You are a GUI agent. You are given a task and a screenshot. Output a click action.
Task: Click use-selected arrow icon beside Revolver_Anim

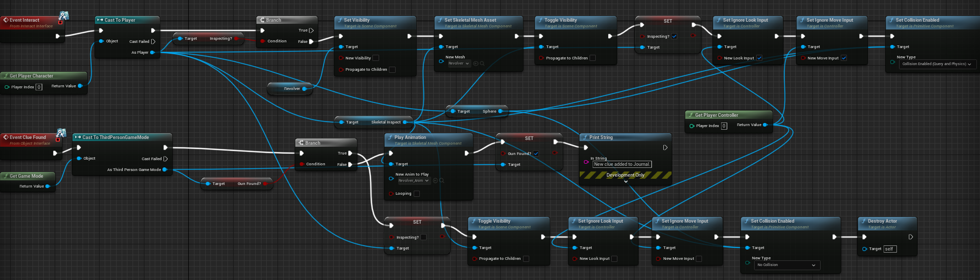435,181
